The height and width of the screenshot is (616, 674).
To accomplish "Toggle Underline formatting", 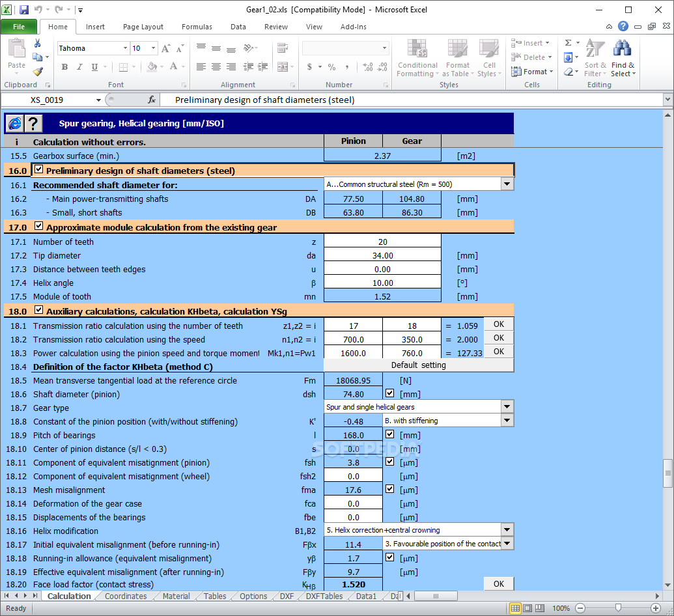I will [94, 66].
